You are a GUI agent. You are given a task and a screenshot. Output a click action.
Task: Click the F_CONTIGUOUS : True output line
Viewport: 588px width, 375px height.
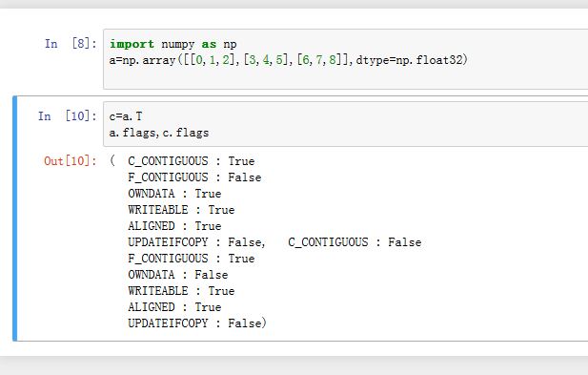[x=192, y=259]
